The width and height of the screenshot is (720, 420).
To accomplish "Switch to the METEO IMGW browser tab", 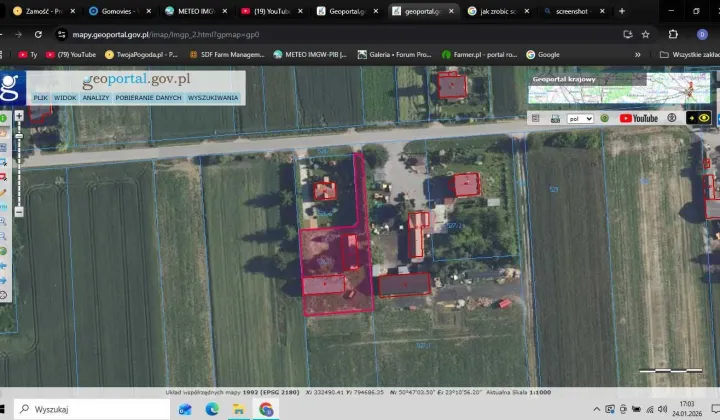I will [191, 11].
